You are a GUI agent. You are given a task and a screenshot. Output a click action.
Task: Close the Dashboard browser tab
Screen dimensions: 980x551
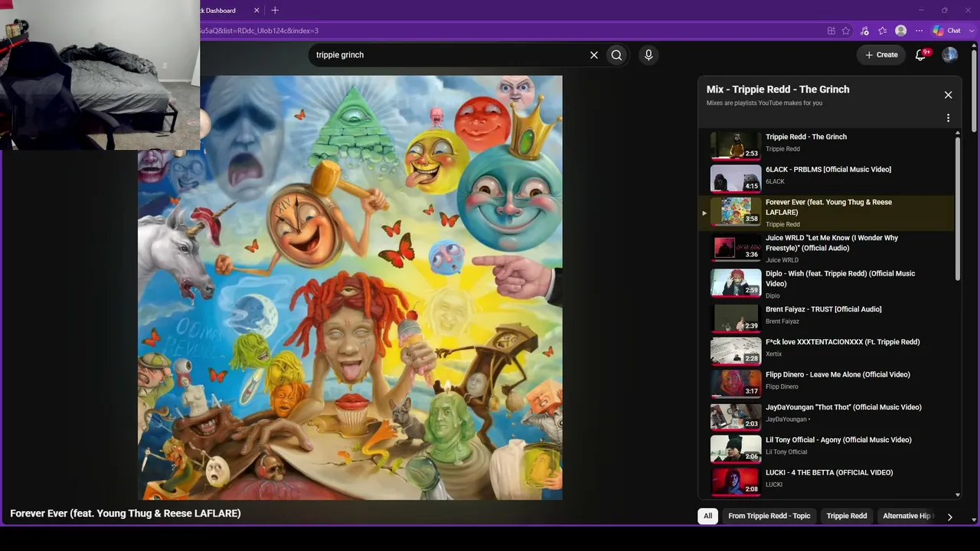point(256,11)
